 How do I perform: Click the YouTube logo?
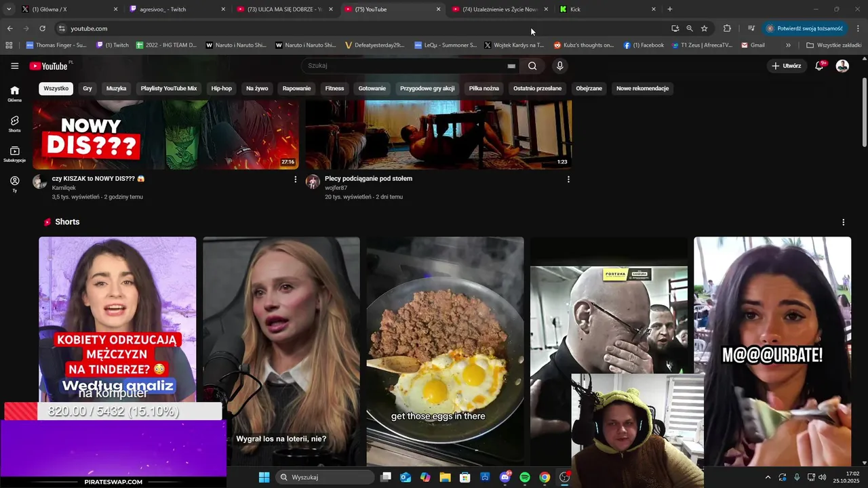click(x=49, y=66)
